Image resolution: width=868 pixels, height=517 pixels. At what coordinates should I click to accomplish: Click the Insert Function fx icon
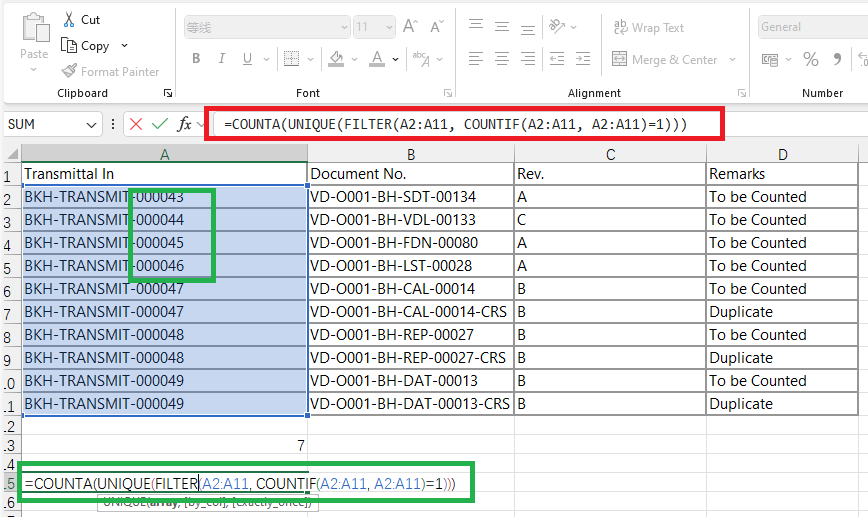pyautogui.click(x=184, y=124)
